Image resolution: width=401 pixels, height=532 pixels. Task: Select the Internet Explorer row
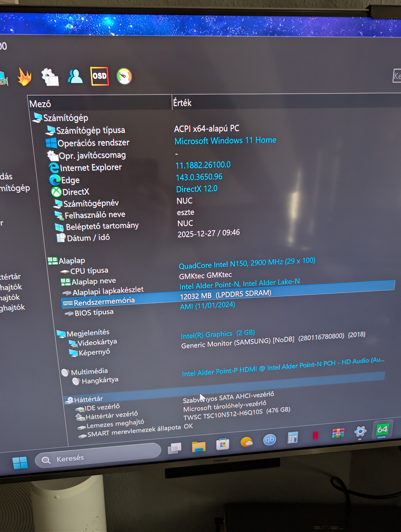pyautogui.click(x=85, y=168)
